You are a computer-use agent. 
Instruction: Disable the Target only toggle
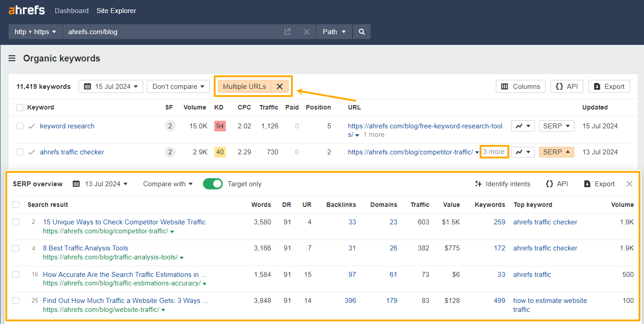coord(212,184)
